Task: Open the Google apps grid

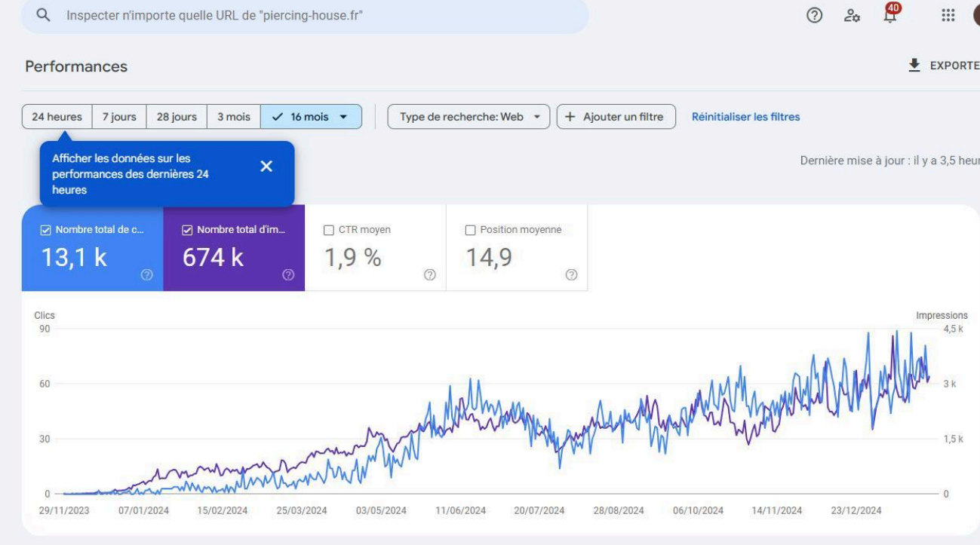Action: tap(948, 15)
